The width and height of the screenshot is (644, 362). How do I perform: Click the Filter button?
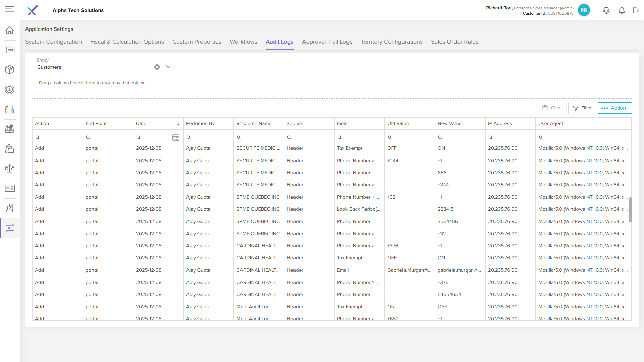tap(582, 108)
